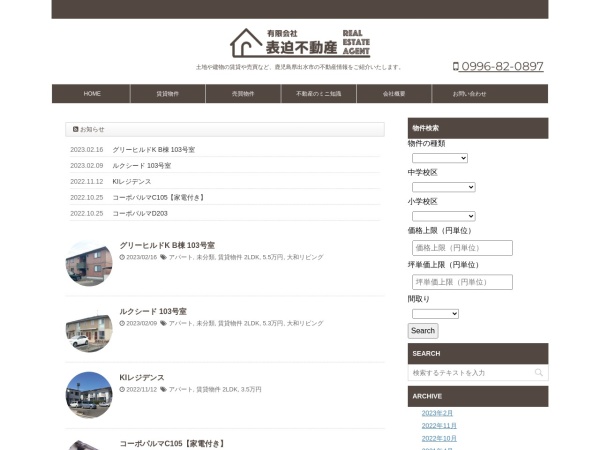Click tag icon on グリーヒルドK B棟 post
The width and height of the screenshot is (600, 450).
pyautogui.click(x=163, y=257)
